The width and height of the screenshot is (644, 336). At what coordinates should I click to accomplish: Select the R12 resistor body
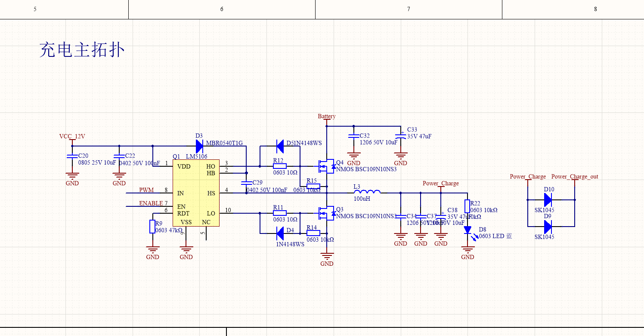pos(280,166)
